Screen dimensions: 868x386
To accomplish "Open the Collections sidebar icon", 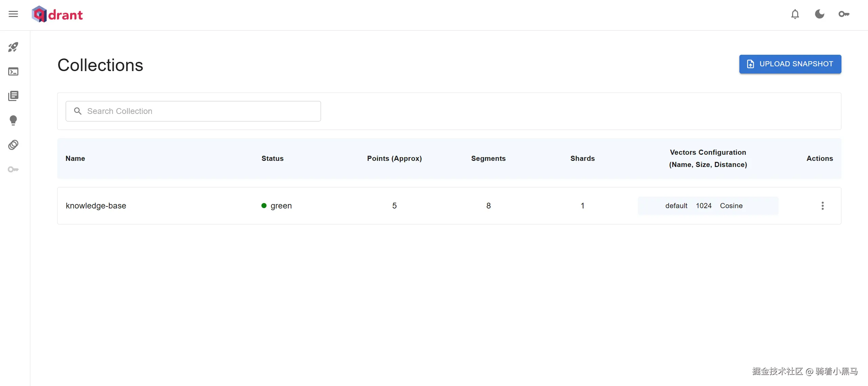I will pyautogui.click(x=13, y=96).
